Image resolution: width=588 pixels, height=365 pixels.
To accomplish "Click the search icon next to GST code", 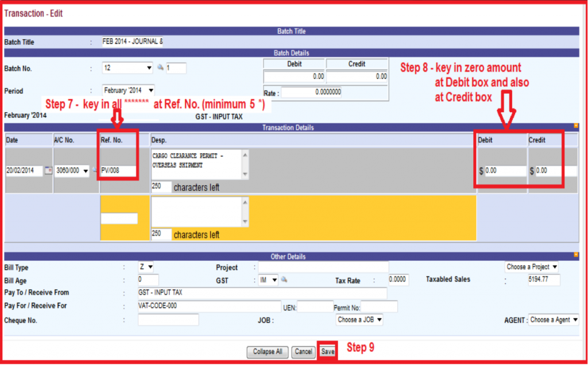I will pos(284,280).
